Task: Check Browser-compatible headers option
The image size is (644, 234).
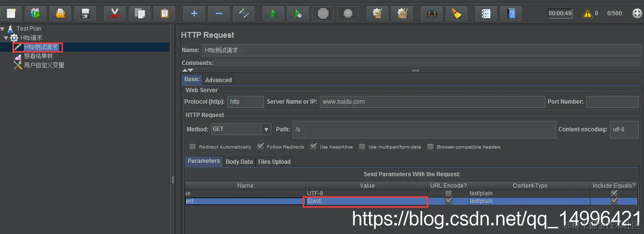Action: pyautogui.click(x=431, y=147)
